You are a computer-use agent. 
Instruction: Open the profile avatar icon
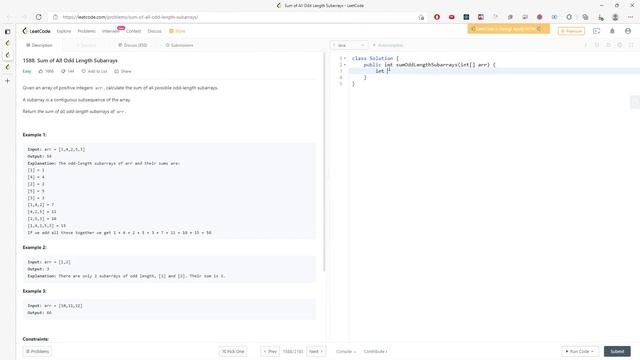628,31
